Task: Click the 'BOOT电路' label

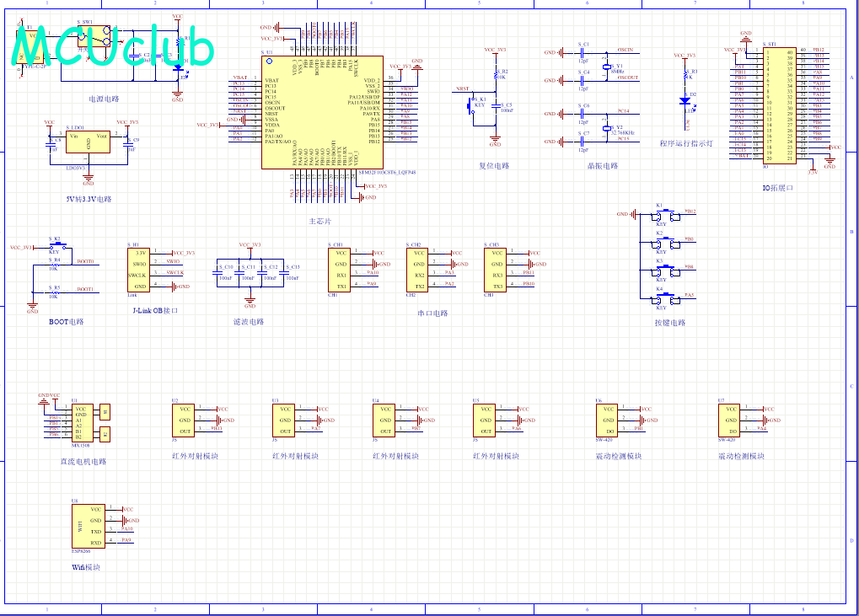Action: 67,322
